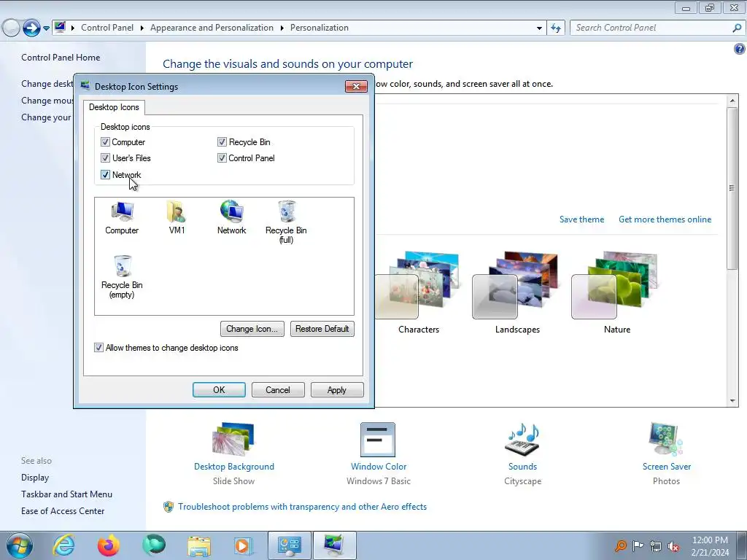Screen dimensions: 747x560
Task: Close the Desktop Icon Settings dialog
Action: [x=356, y=86]
